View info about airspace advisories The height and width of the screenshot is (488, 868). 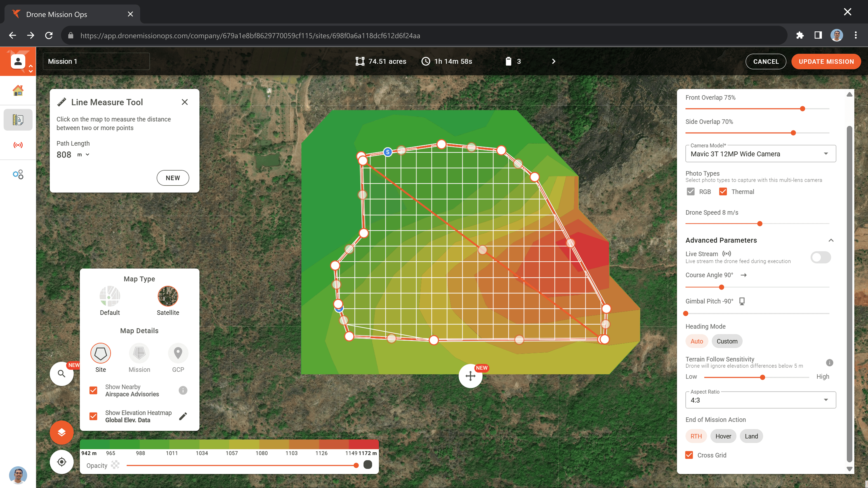coord(183,390)
